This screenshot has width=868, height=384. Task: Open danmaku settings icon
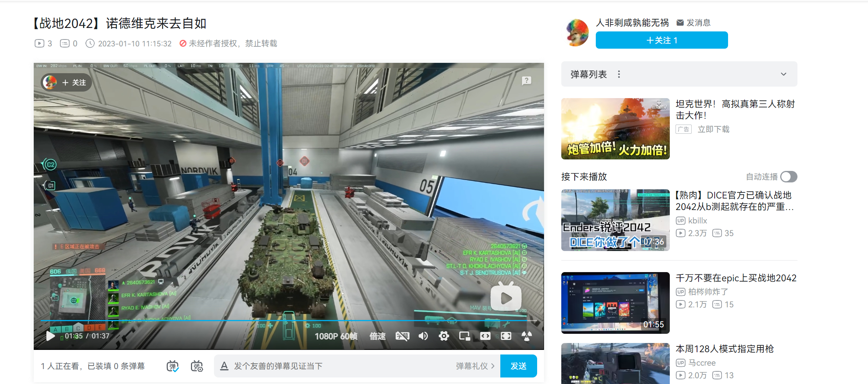[x=197, y=366]
